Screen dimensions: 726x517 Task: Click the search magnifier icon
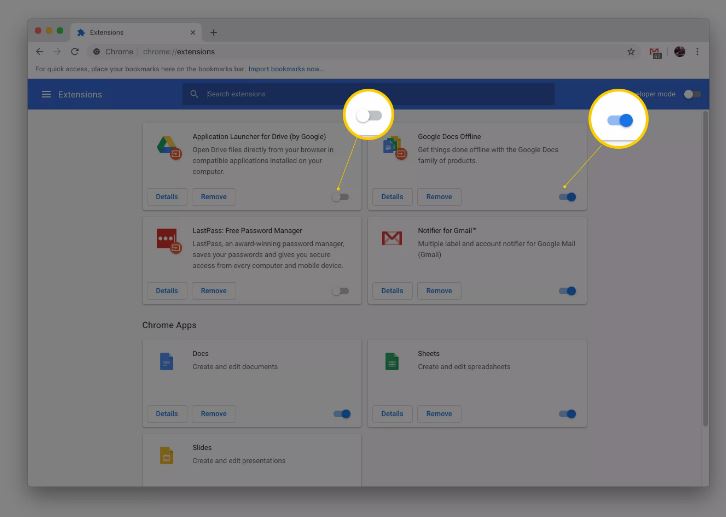pyautogui.click(x=194, y=94)
